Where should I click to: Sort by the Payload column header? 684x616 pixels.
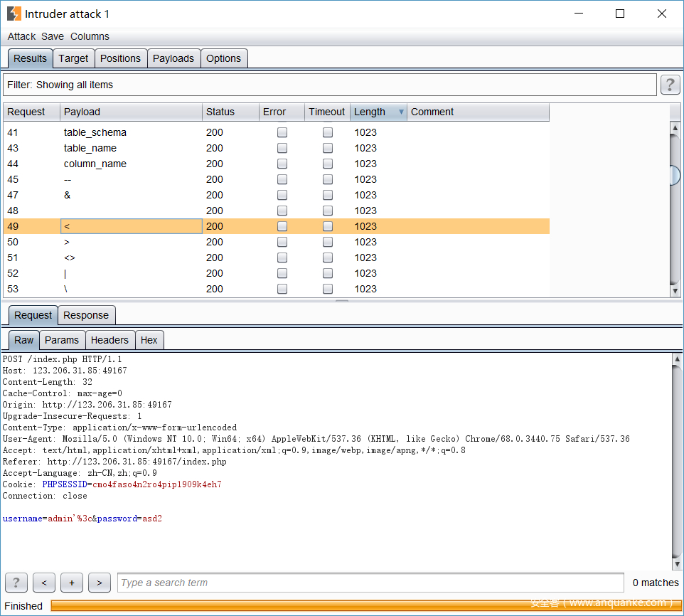tap(131, 112)
